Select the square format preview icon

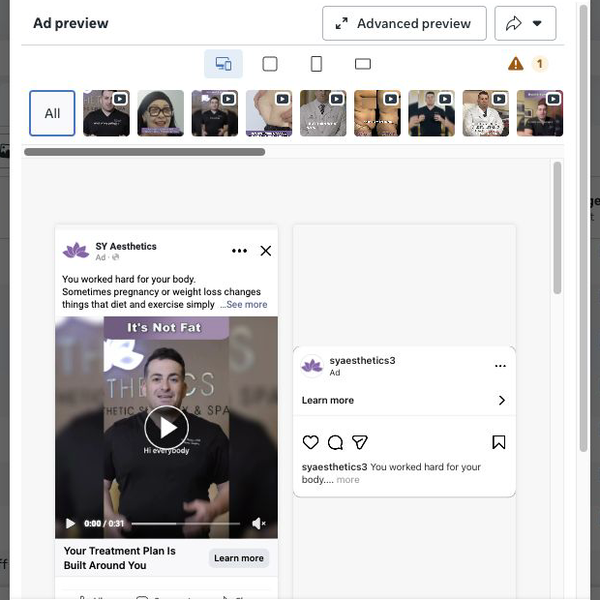point(270,64)
